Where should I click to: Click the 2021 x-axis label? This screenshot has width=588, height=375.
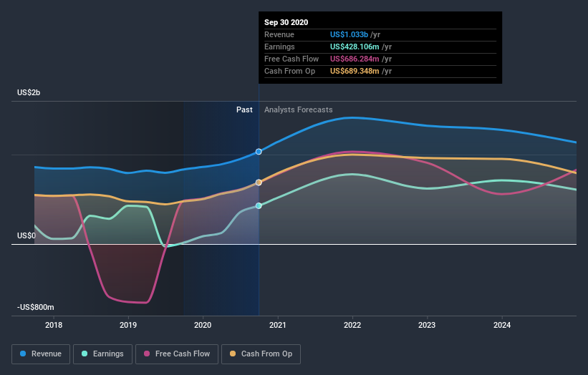tap(277, 325)
